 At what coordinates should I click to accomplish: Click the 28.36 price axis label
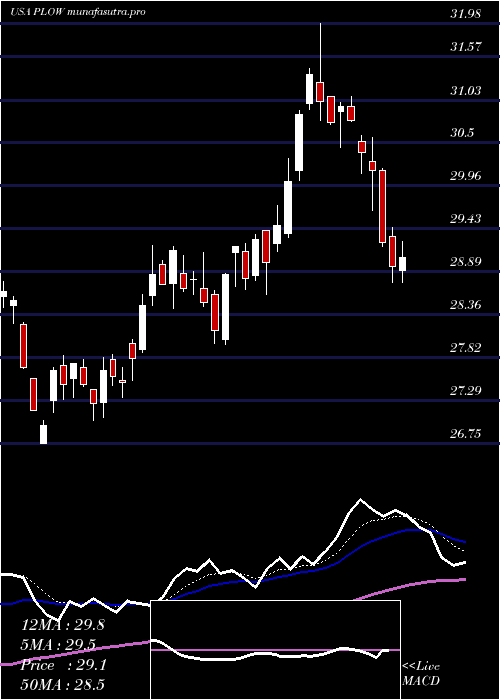tap(466, 305)
